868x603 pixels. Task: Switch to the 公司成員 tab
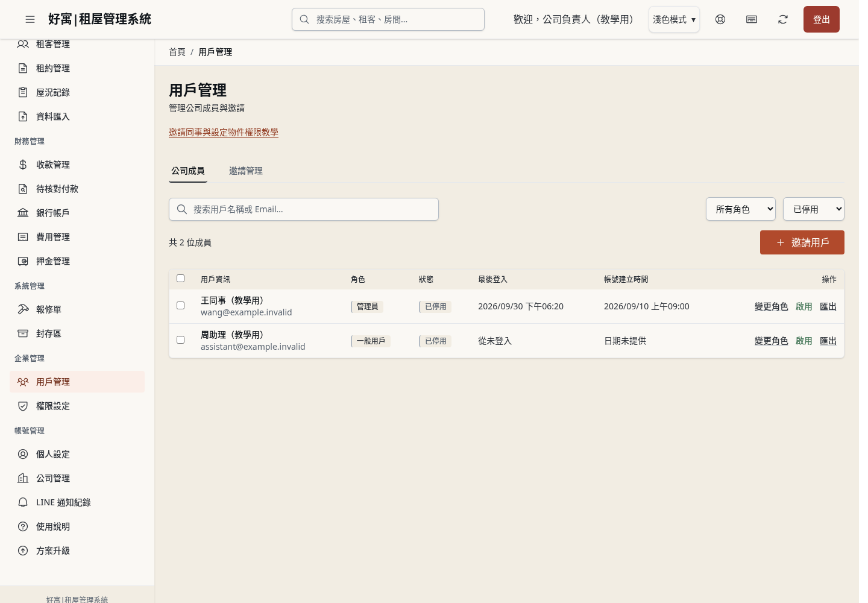[x=188, y=171]
